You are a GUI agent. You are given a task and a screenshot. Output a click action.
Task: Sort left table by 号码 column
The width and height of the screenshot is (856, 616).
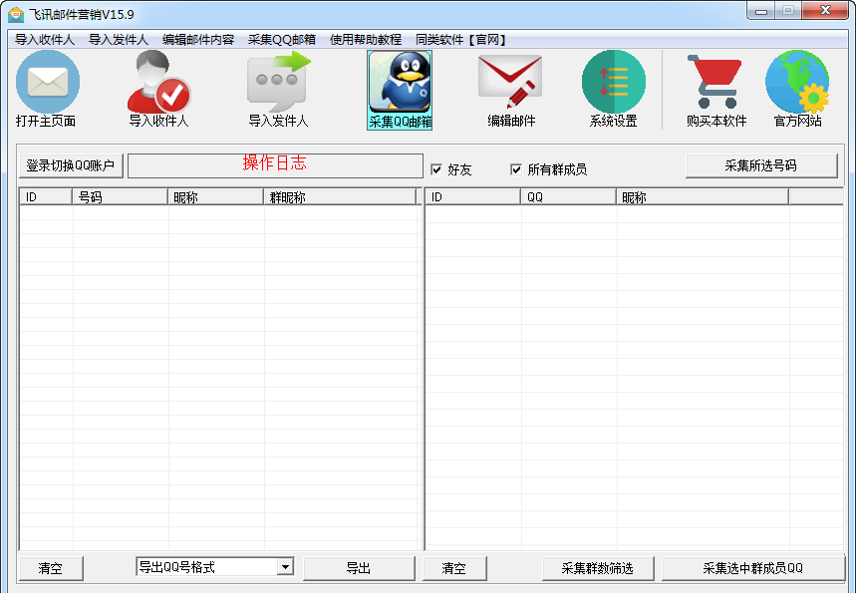121,197
